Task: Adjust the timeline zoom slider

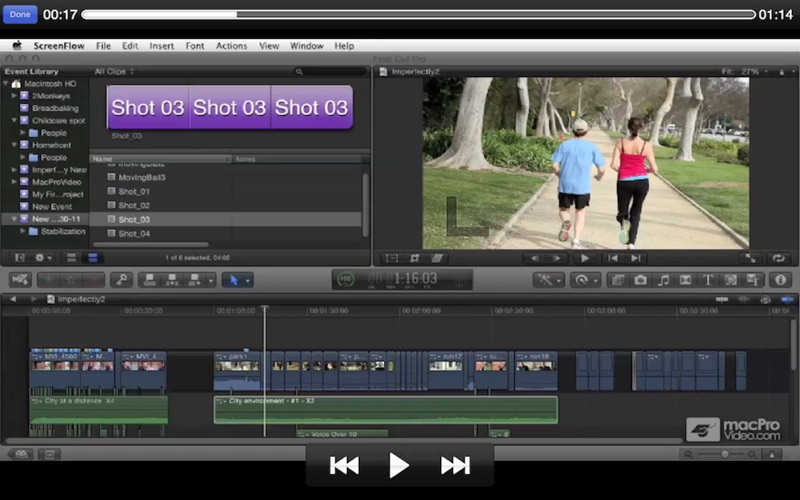Action: tap(723, 454)
